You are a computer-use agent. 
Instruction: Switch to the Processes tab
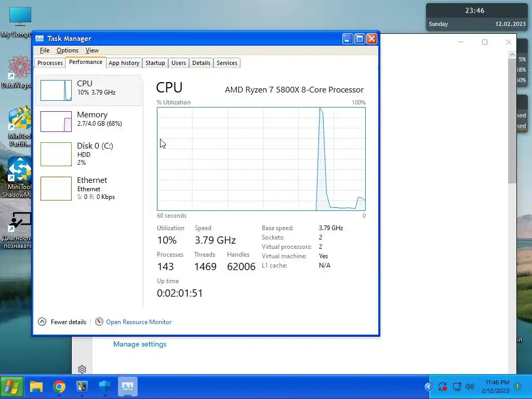(50, 63)
